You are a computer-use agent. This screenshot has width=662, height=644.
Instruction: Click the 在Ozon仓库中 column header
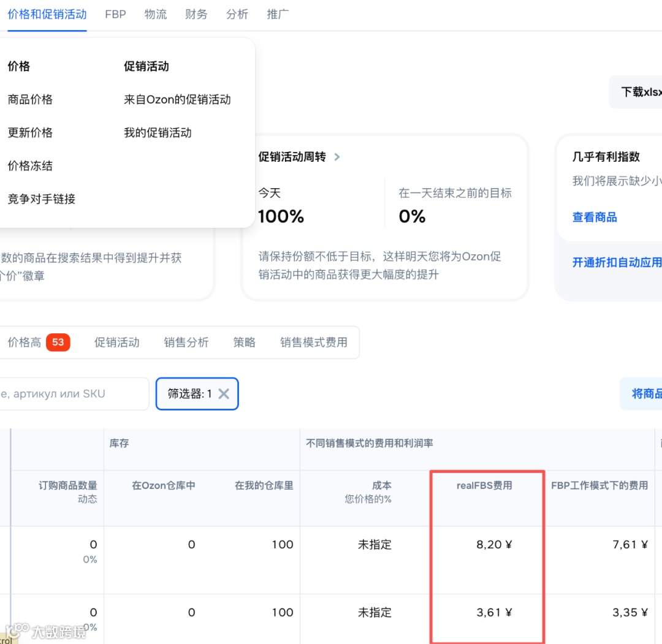[164, 485]
